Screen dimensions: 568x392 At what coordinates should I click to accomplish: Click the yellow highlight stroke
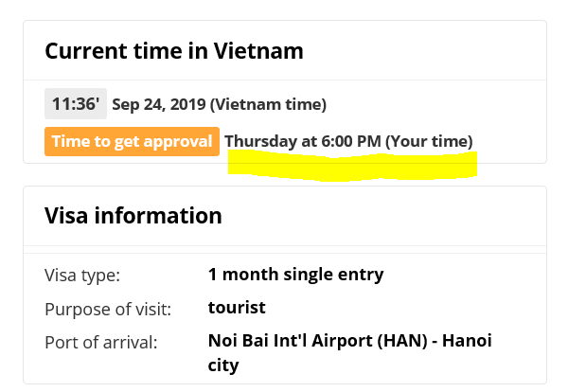[352, 167]
